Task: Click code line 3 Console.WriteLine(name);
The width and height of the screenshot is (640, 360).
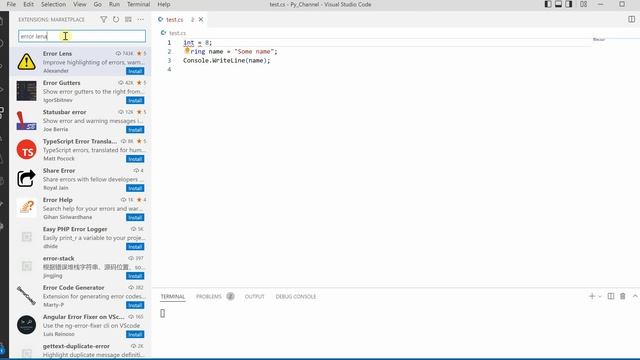Action: coord(227,60)
